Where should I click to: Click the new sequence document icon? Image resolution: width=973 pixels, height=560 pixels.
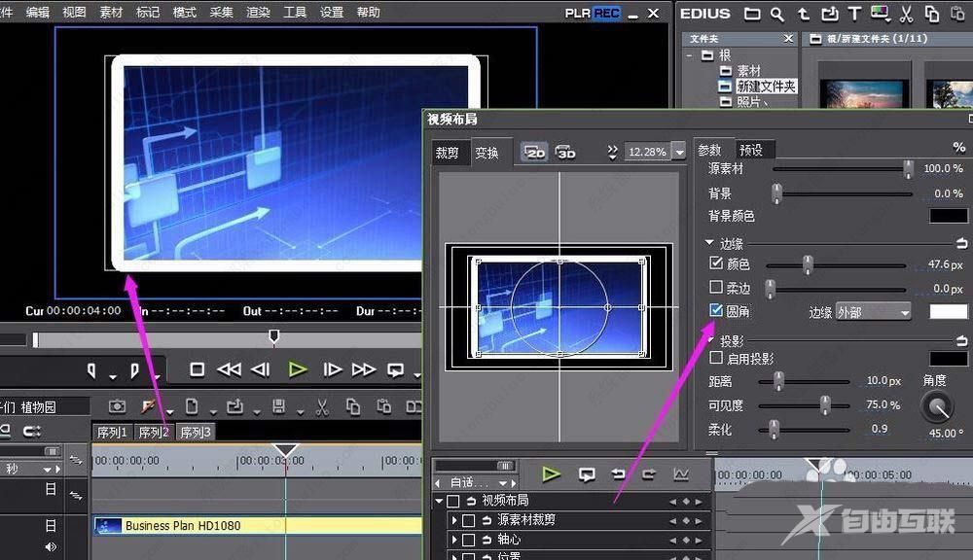192,406
